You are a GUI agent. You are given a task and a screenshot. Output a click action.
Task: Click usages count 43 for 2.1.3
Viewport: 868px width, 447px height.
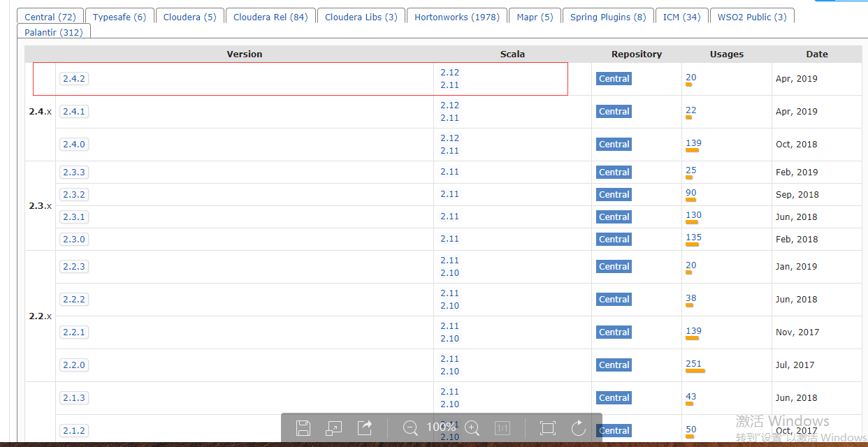pyautogui.click(x=691, y=397)
